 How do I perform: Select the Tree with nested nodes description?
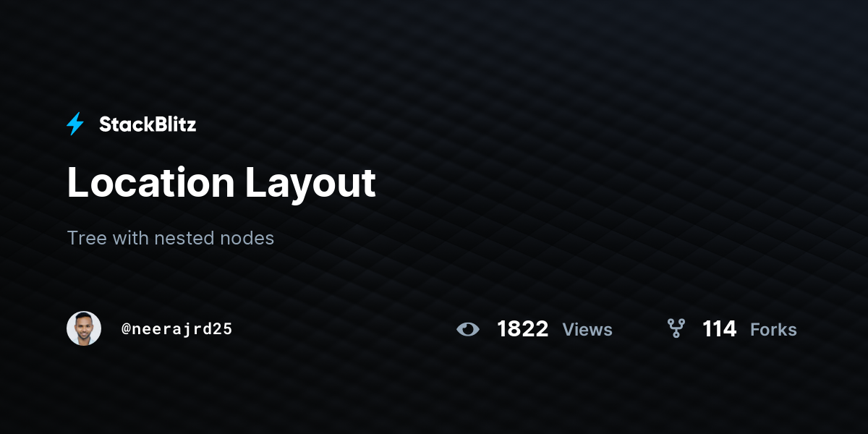(x=171, y=238)
